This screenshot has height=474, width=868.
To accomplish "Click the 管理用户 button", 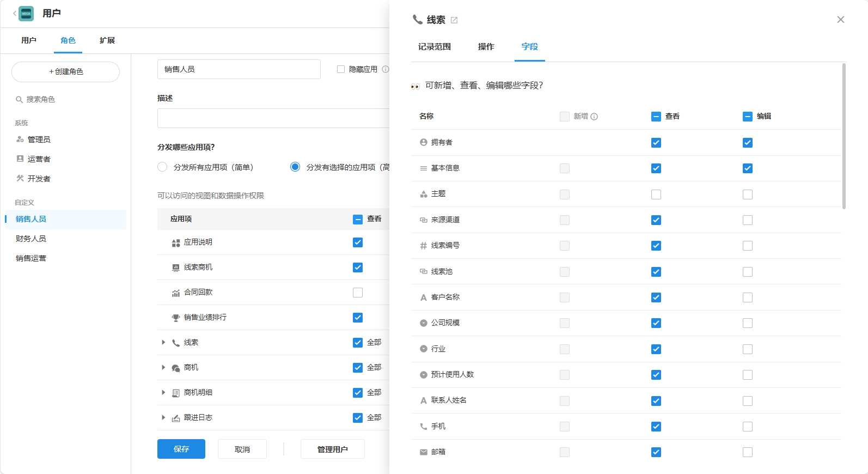I will [x=333, y=449].
